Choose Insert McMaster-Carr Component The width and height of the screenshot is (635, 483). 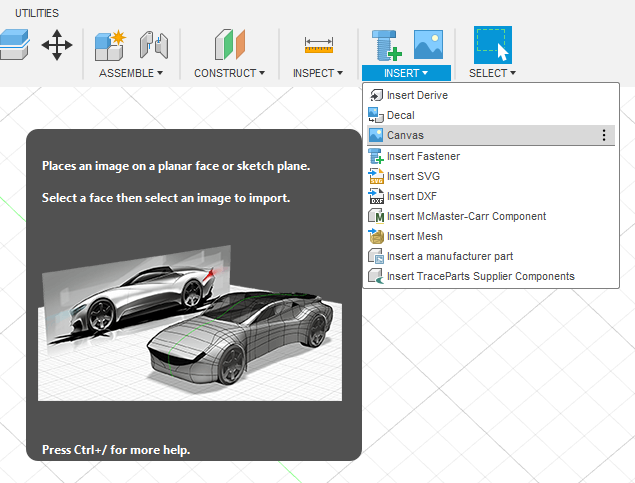[466, 216]
